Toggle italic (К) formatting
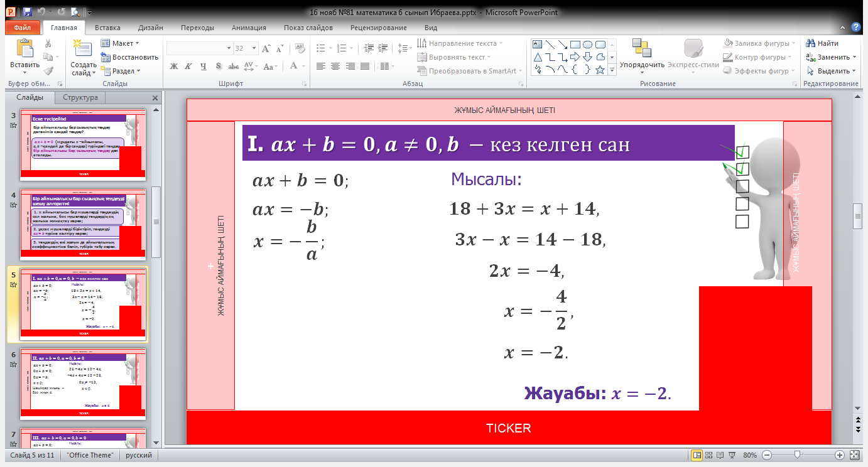This screenshot has width=868, height=467. pos(188,67)
